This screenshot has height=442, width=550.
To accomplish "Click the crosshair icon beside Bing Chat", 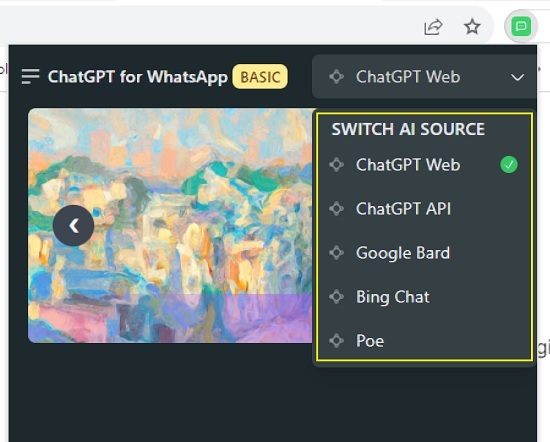I will (336, 297).
